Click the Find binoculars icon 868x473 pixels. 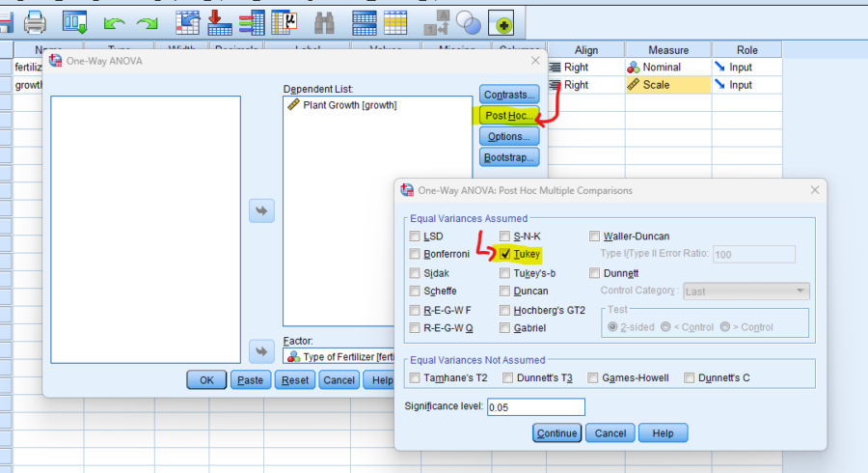325,20
